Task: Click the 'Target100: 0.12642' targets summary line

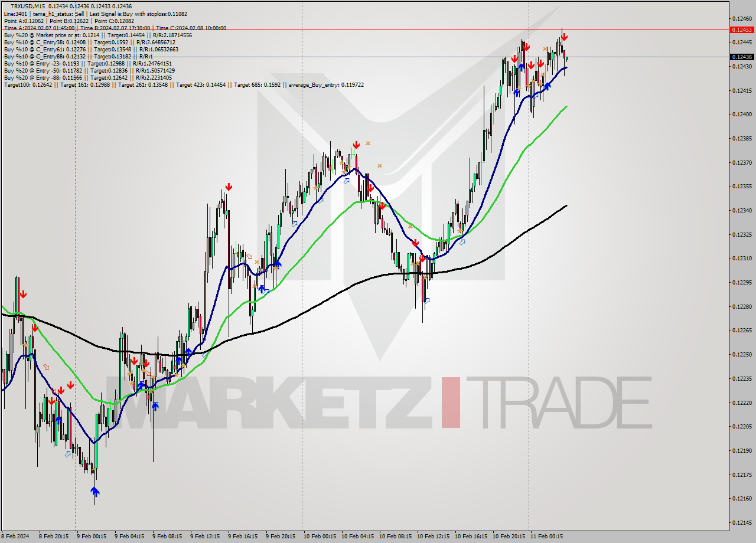Action: (x=184, y=84)
